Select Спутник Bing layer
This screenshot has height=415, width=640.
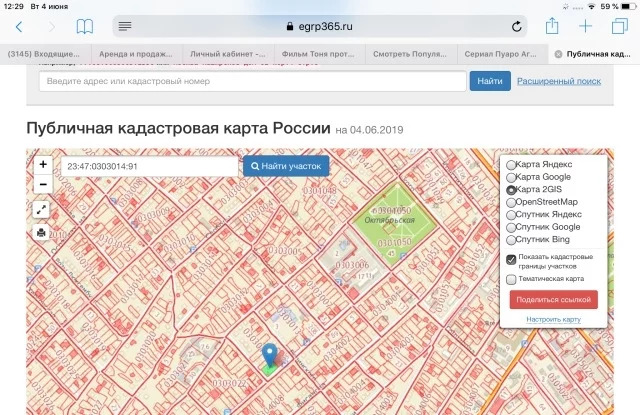[x=511, y=240]
